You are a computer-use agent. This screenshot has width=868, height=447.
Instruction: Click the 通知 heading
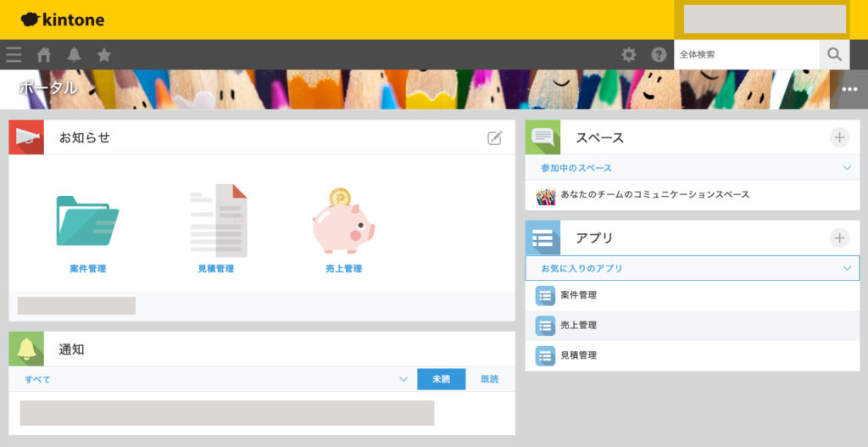[71, 349]
